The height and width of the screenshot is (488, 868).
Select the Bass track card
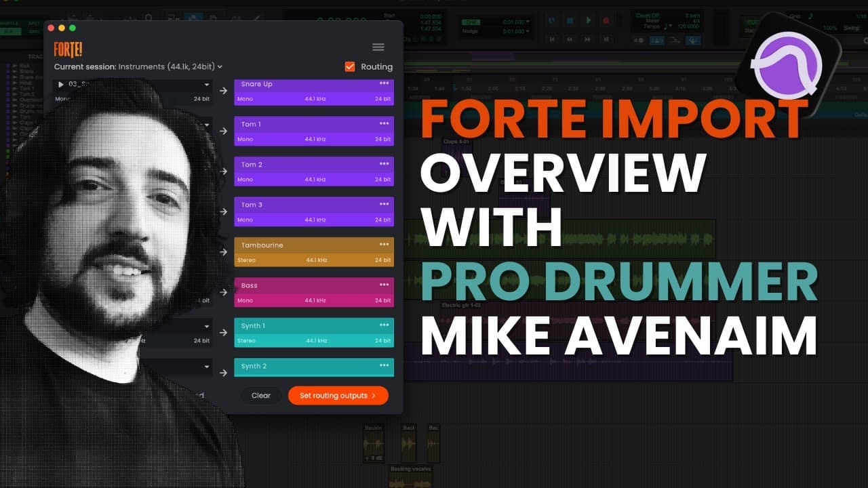coord(314,292)
